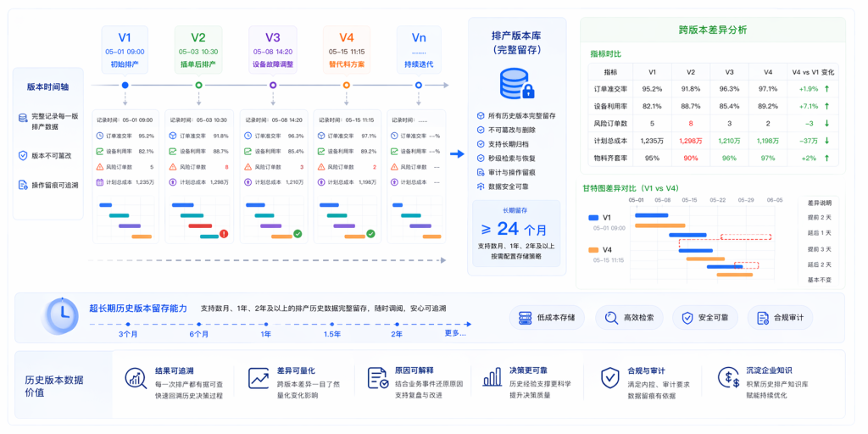
Task: Click the 高效检索 button
Action: point(630,318)
